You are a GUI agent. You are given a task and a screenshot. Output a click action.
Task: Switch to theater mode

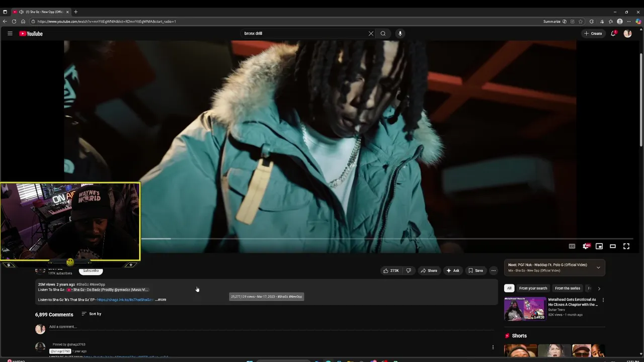pos(613,246)
